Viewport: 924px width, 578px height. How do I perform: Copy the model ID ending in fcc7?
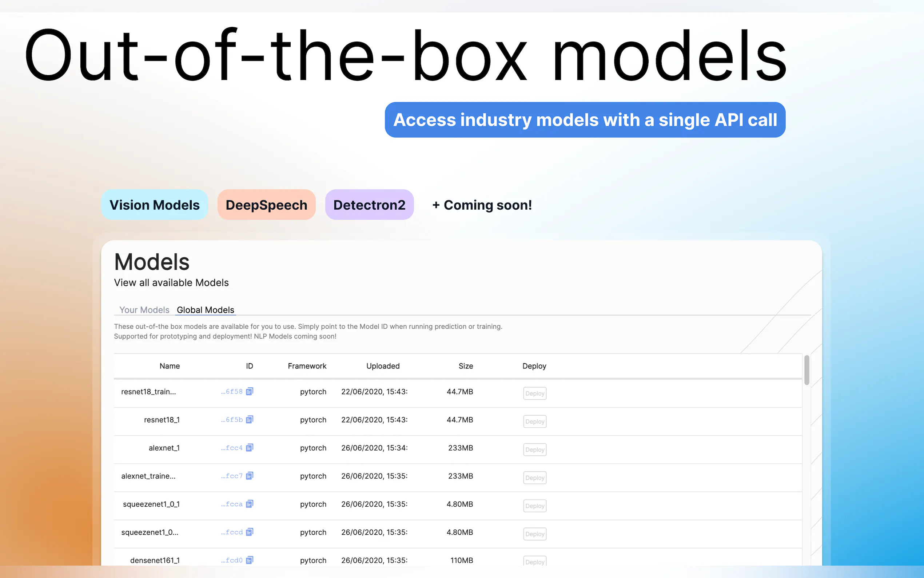250,476
